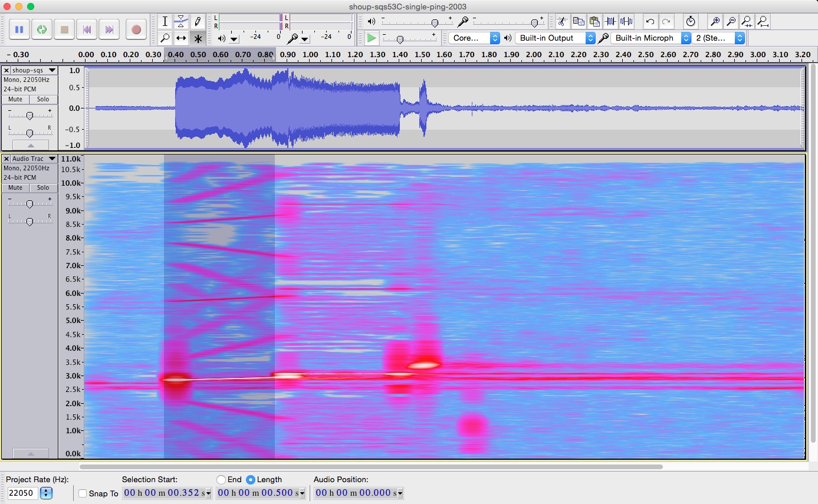The image size is (818, 504).
Task: Click the Cut scissors icon
Action: coord(562,22)
